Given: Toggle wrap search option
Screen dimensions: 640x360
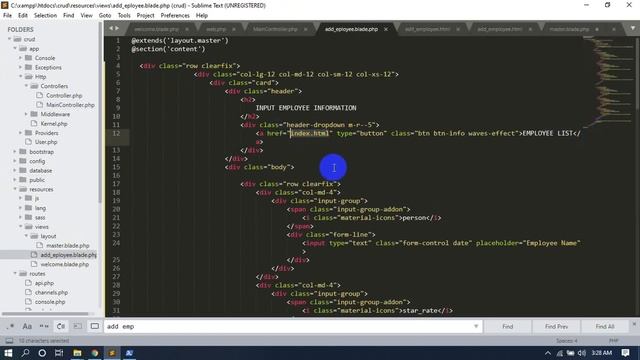Looking at the screenshot, I should click(61, 327).
